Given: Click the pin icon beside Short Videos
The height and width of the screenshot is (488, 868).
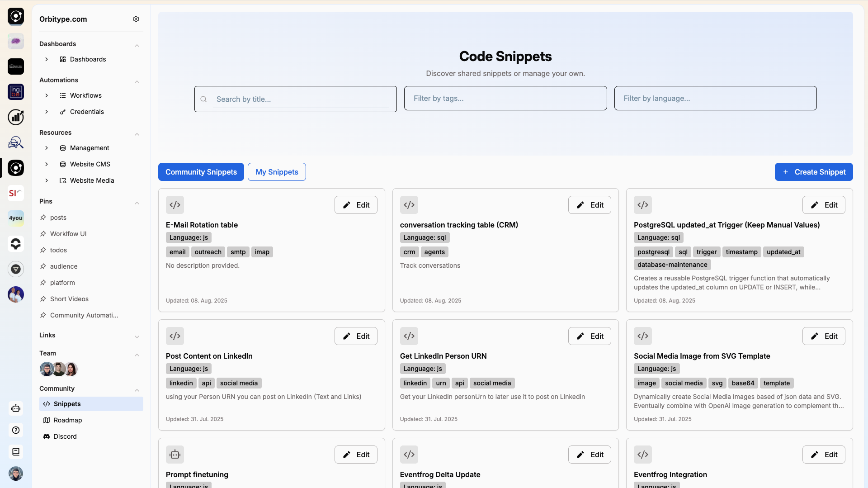Looking at the screenshot, I should pyautogui.click(x=43, y=299).
